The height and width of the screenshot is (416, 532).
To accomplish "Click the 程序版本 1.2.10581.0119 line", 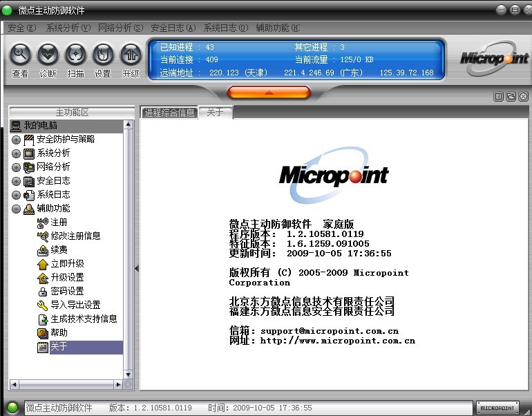I will (x=296, y=234).
